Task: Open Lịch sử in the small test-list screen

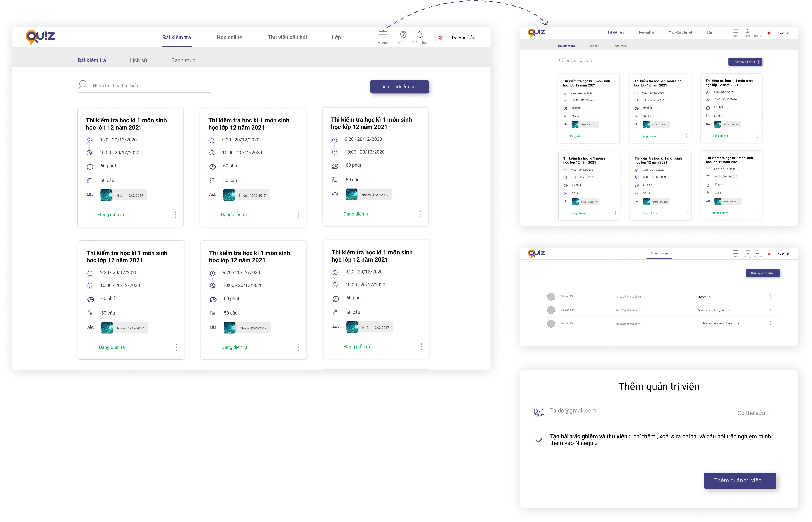Action: click(593, 46)
